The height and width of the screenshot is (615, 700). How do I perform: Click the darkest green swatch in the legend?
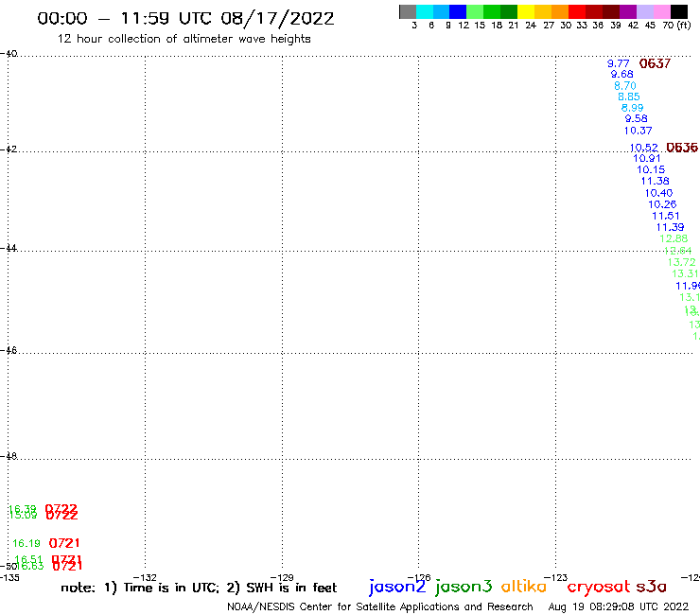point(509,11)
